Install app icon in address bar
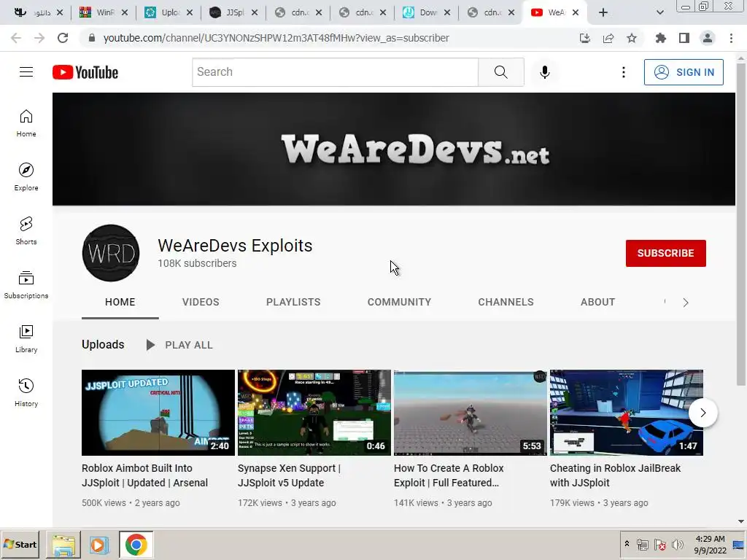This screenshot has width=747, height=560. pyautogui.click(x=585, y=38)
